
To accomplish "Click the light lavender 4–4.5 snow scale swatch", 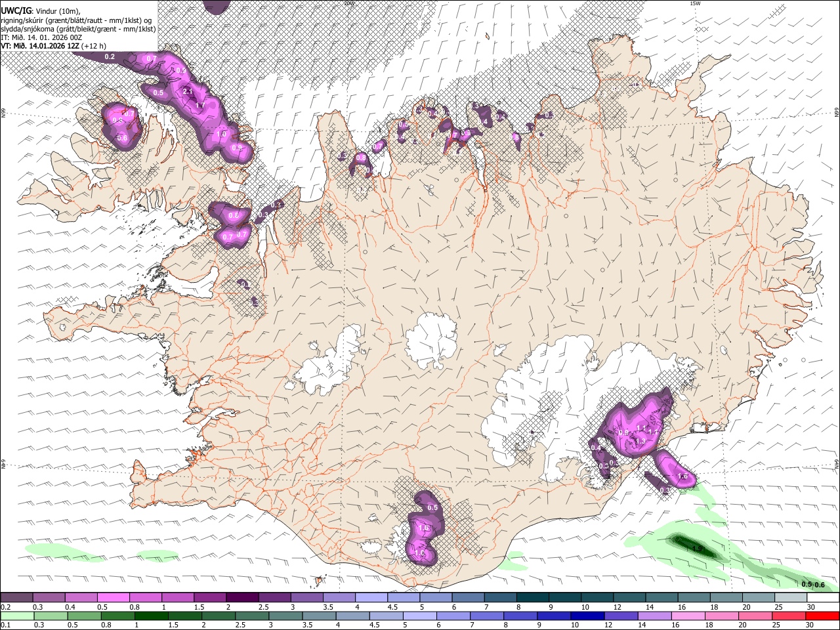I will pyautogui.click(x=371, y=597).
